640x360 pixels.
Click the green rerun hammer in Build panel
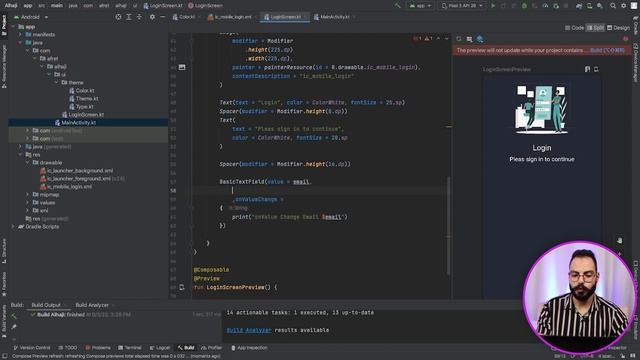(14, 316)
